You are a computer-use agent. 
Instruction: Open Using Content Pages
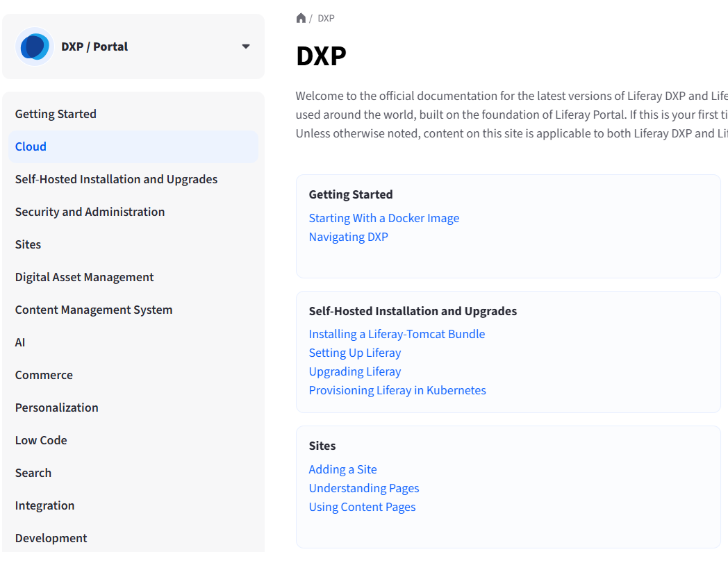[362, 507]
